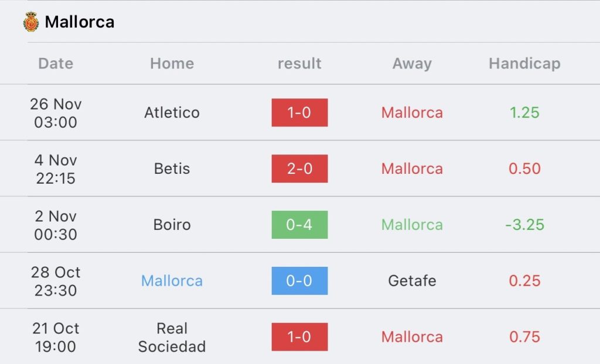The image size is (600, 364).
Task: Click the Boiro home team name
Action: pyautogui.click(x=172, y=225)
